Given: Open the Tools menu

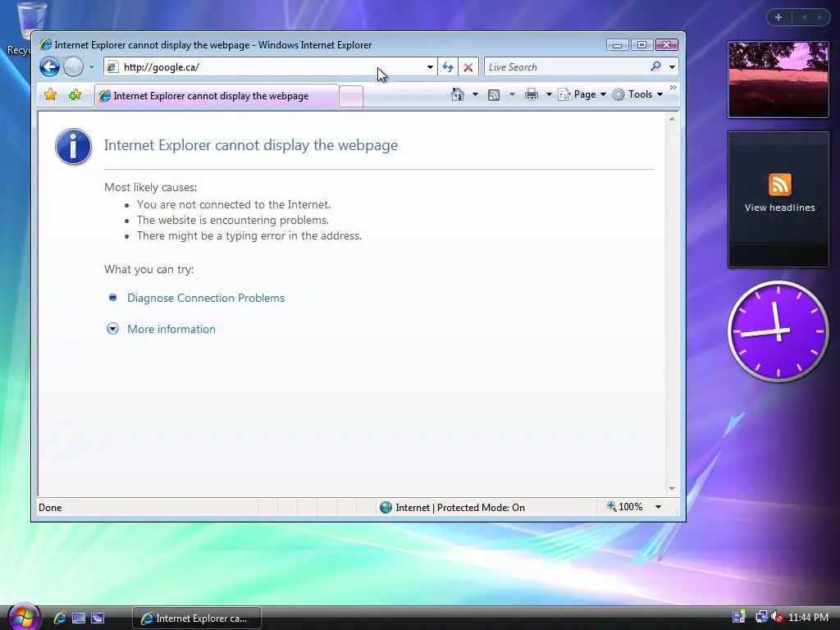Looking at the screenshot, I should pyautogui.click(x=638, y=94).
